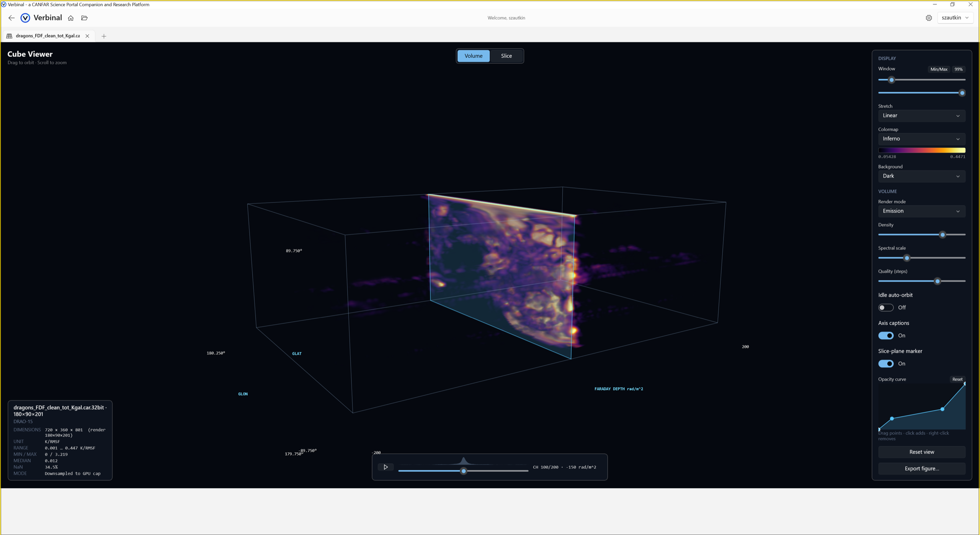
Task: Click the Quality (steps) slider handle
Action: click(938, 281)
